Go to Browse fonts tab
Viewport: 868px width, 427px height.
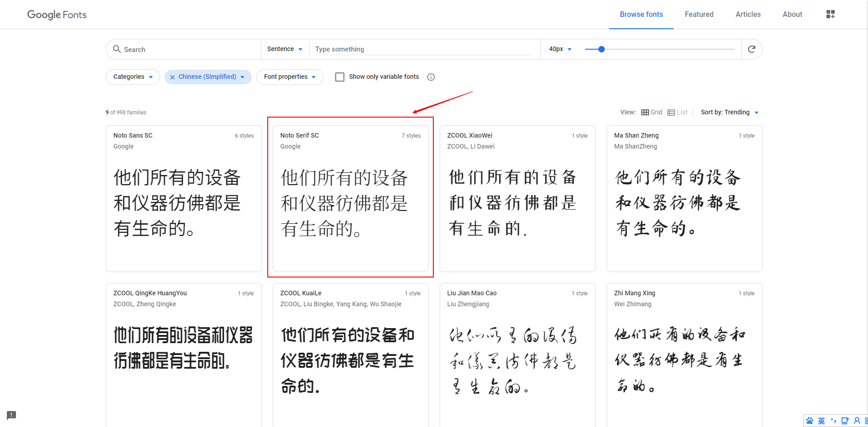tap(641, 15)
